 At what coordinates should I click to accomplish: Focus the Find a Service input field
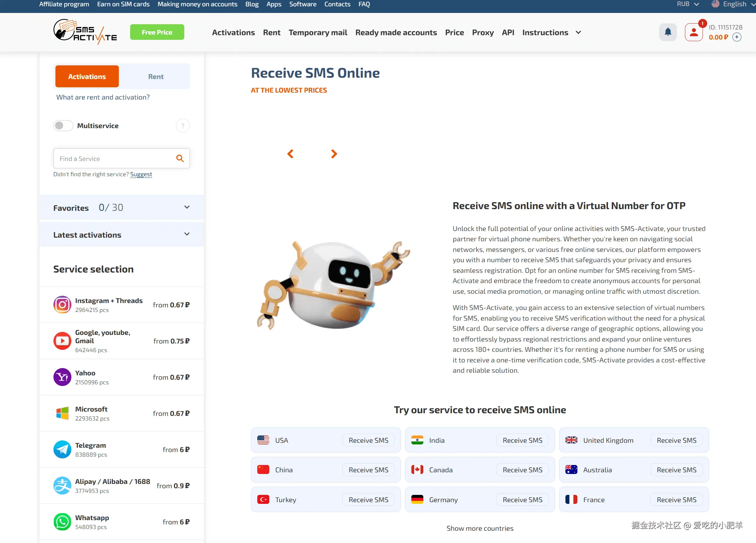(113, 159)
